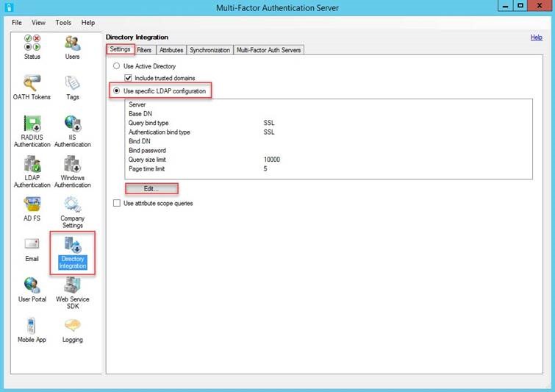Viewport: 555px width, 392px height.
Task: Open the User Portal icon
Action: click(32, 285)
